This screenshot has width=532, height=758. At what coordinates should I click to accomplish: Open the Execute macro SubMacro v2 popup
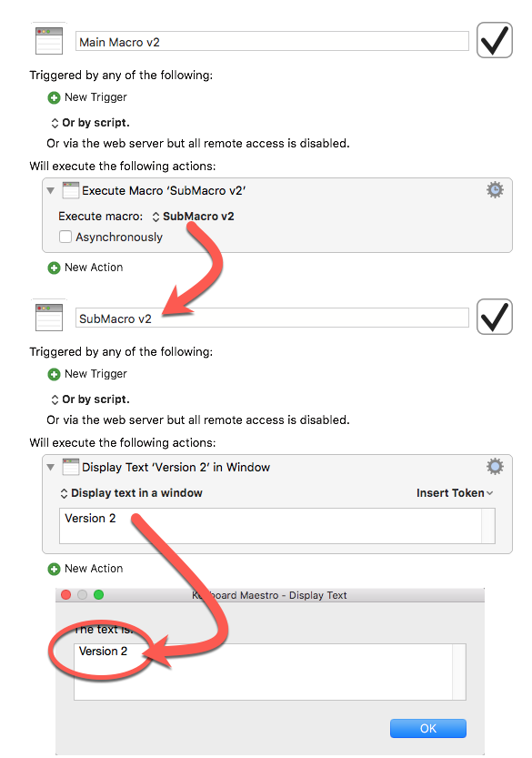tap(194, 217)
